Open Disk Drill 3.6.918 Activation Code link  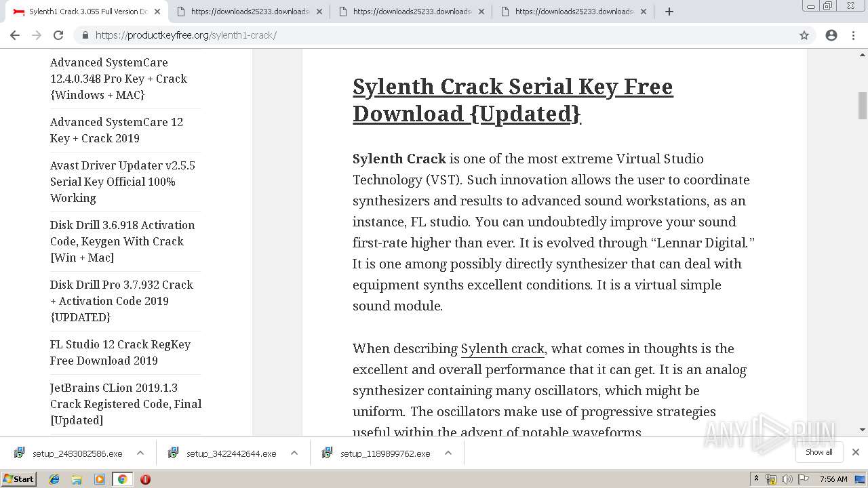123,241
